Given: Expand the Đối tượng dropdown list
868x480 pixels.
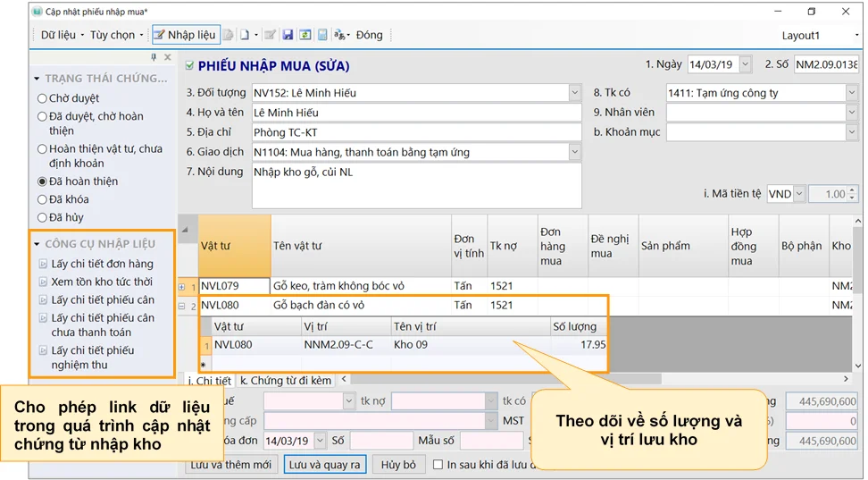Looking at the screenshot, I should coord(574,93).
